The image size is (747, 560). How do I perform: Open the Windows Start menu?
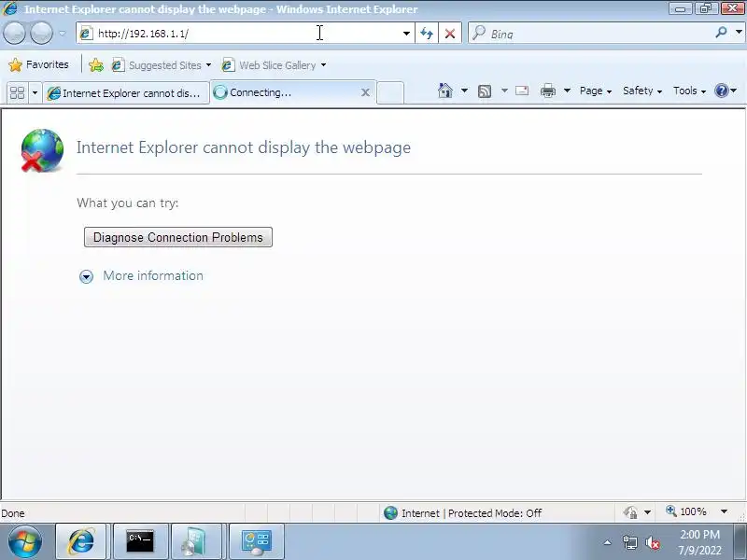25,542
